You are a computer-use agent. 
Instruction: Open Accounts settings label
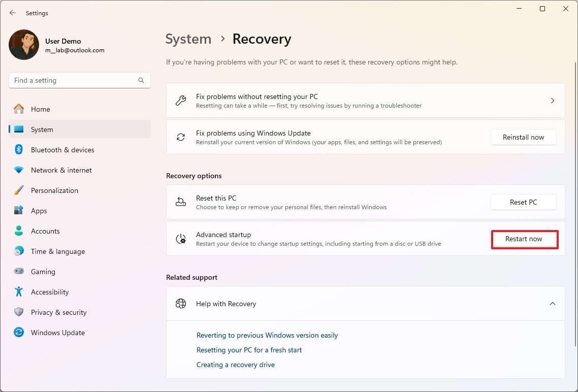45,231
